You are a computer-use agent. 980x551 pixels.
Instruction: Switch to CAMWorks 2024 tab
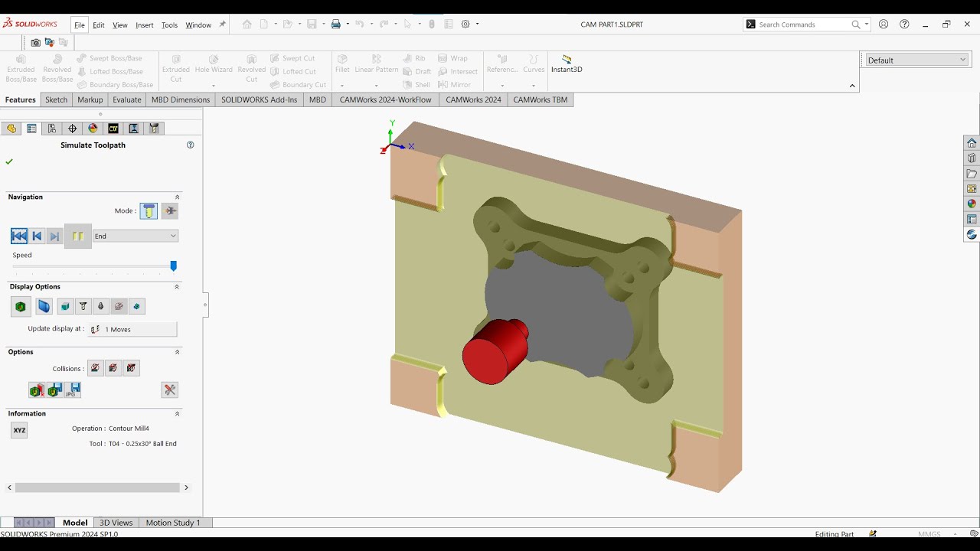pos(473,99)
